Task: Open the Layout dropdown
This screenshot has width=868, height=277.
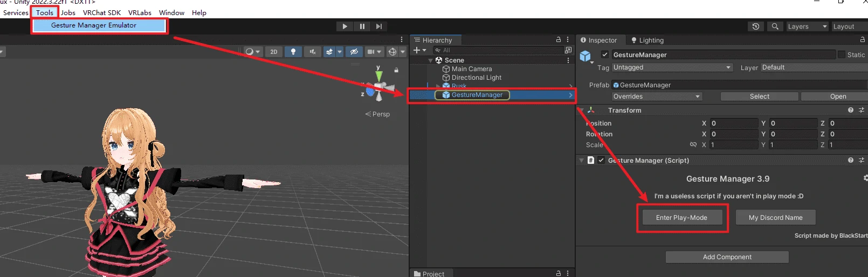Action: [849, 26]
